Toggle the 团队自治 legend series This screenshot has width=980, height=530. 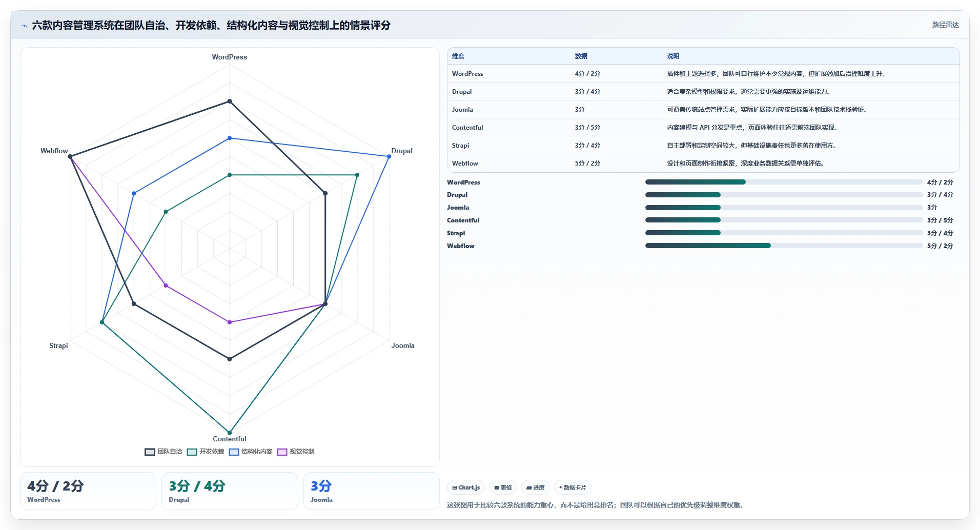click(164, 452)
